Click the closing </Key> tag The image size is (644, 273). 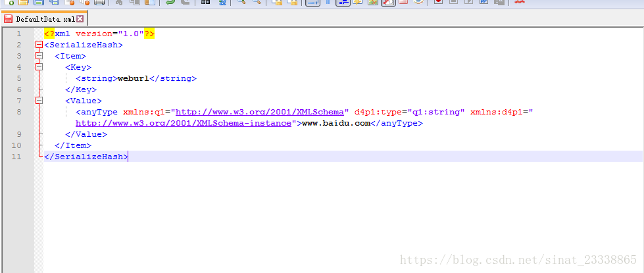click(81, 89)
